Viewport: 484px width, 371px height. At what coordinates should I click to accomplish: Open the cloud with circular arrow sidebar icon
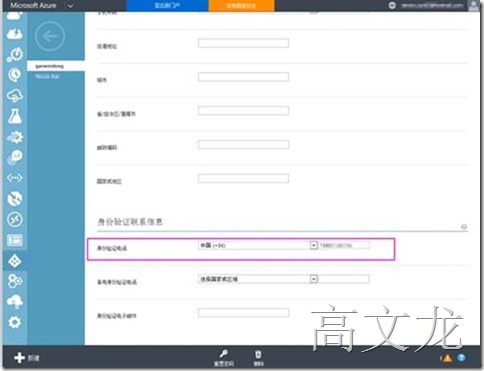tap(15, 96)
